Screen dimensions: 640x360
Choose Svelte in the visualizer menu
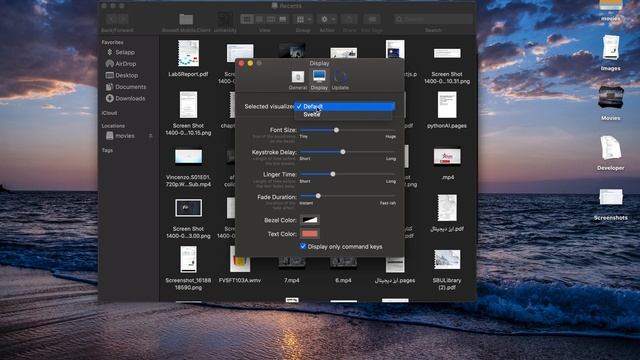point(343,115)
